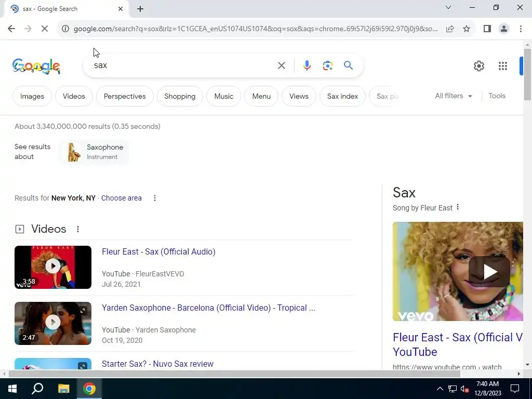The height and width of the screenshot is (399, 532).
Task: View site information icon in address bar
Action: (x=65, y=29)
